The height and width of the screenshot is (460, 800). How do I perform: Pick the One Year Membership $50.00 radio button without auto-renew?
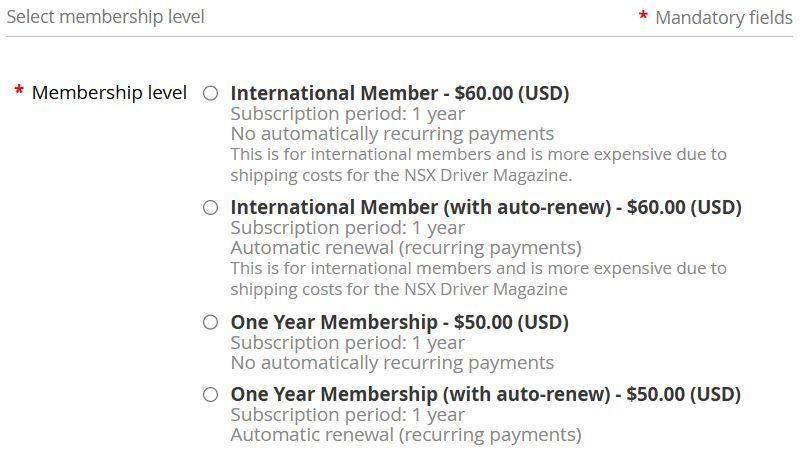click(x=210, y=322)
